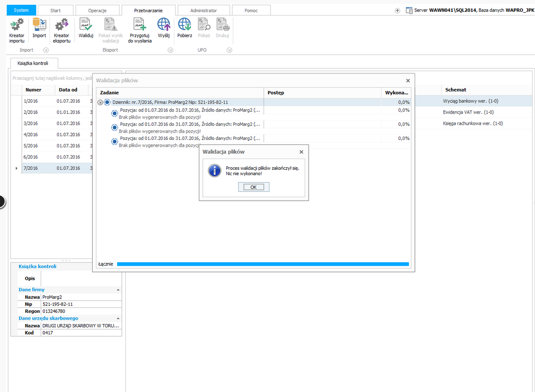Click the Opis field in Książka kontroli
Image resolution: width=535 pixels, height=392 pixels.
click(81, 278)
